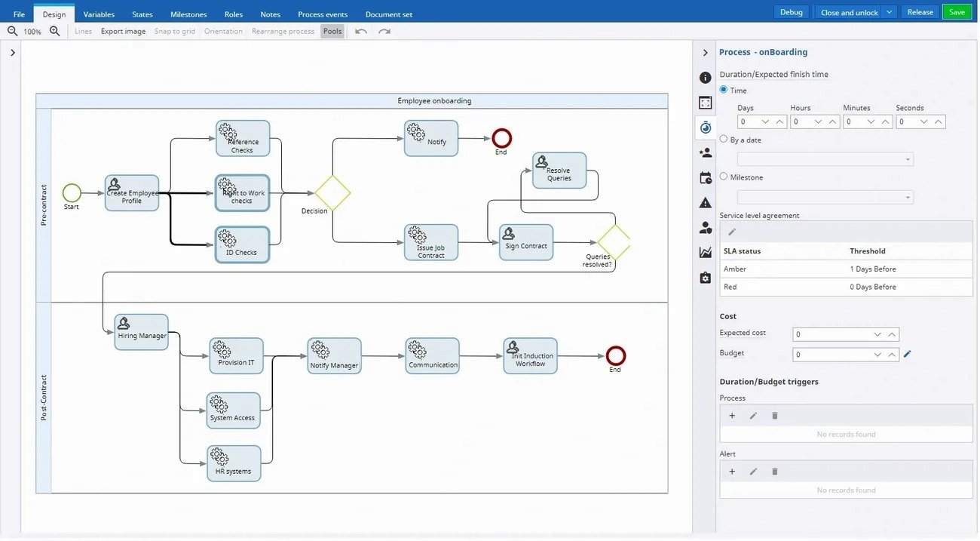Click the calendar clock sidebar icon
This screenshot has height=541, width=980.
tap(705, 178)
